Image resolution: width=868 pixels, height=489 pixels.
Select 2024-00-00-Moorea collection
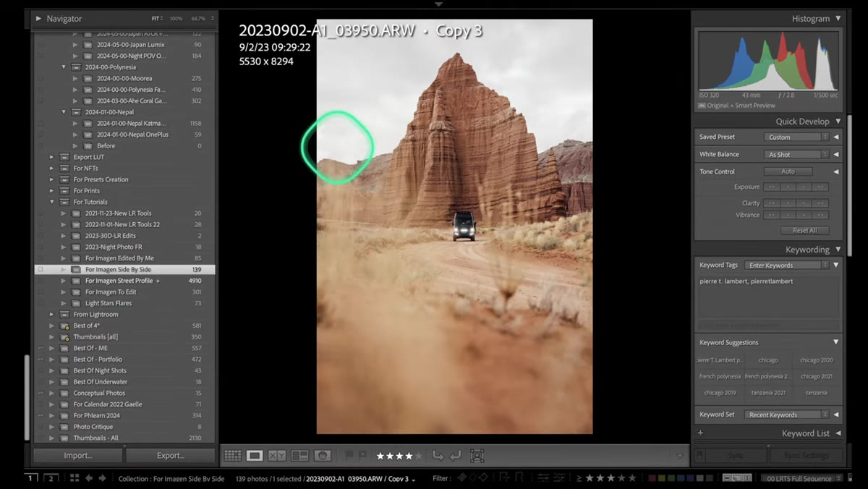click(x=124, y=78)
